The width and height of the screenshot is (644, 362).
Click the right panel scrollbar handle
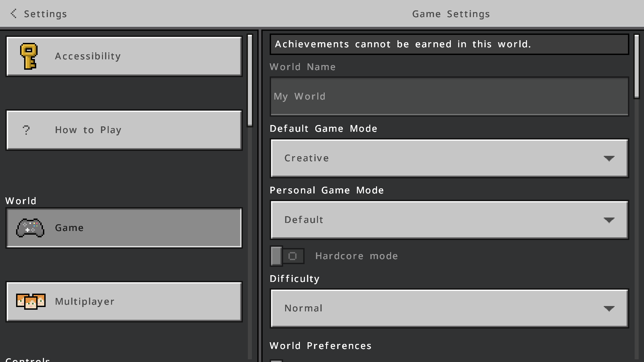pos(636,66)
